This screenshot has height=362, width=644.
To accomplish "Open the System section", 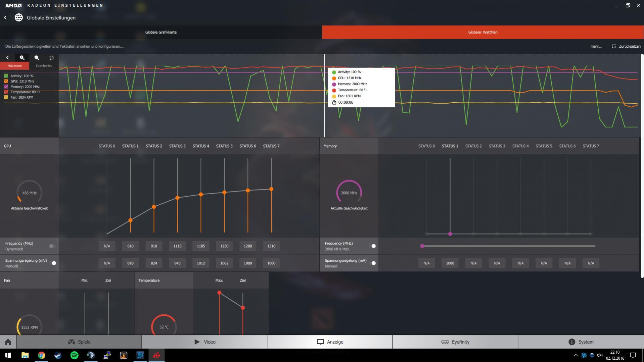I will (581, 342).
